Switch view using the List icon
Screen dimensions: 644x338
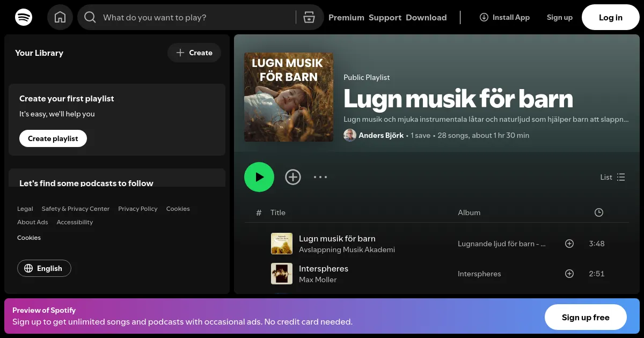pyautogui.click(x=621, y=177)
